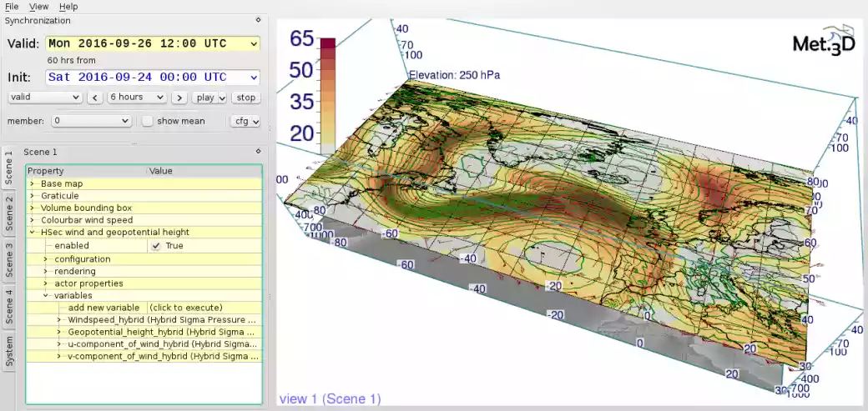The width and height of the screenshot is (868, 411).
Task: Open the cfg menu button
Action: [245, 121]
